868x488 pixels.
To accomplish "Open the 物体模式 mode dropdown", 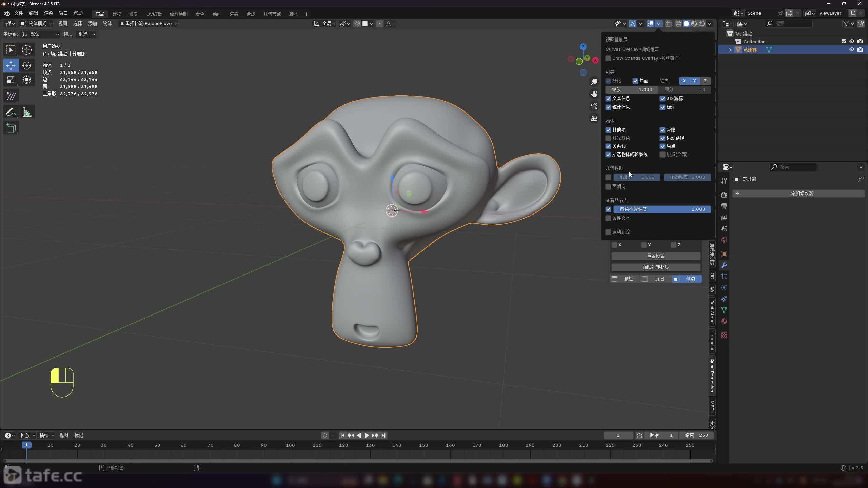I will point(36,24).
